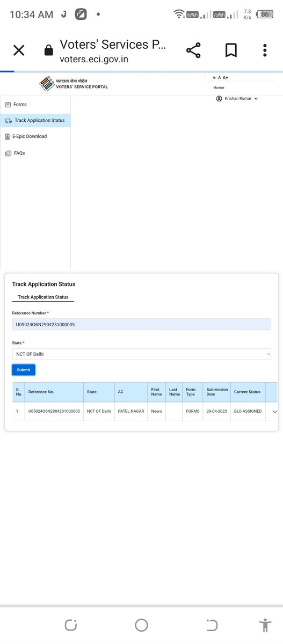Expand the result row chevron

275,412
